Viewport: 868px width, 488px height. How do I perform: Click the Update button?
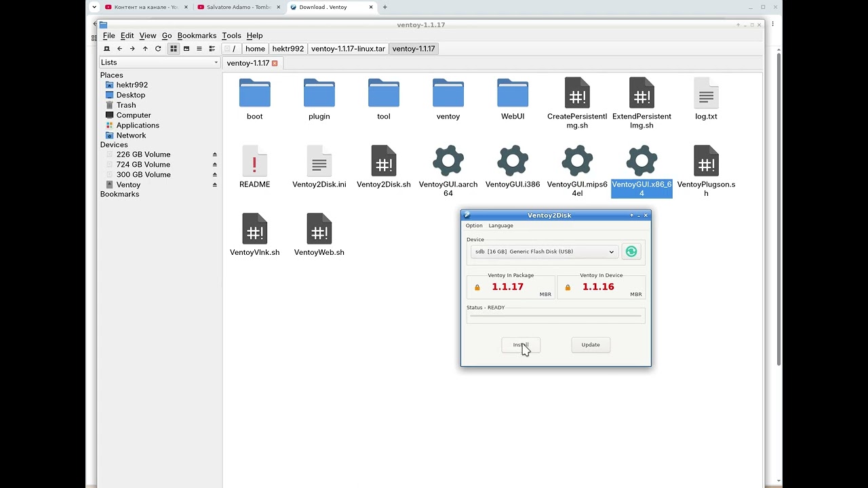591,345
